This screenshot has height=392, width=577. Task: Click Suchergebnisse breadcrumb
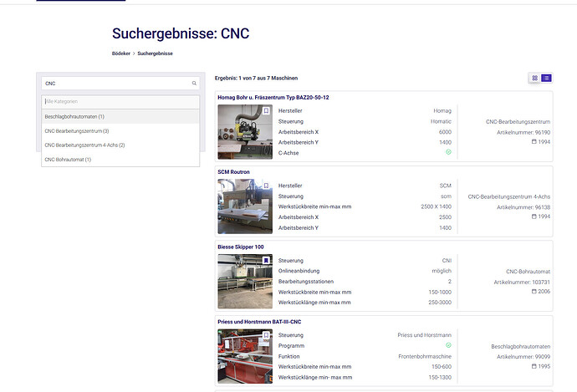pos(155,53)
